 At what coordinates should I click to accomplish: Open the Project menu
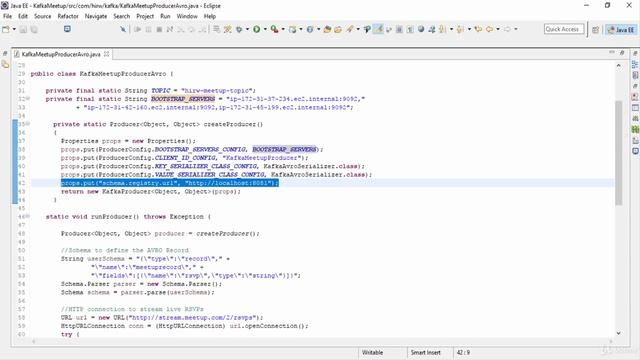145,16
